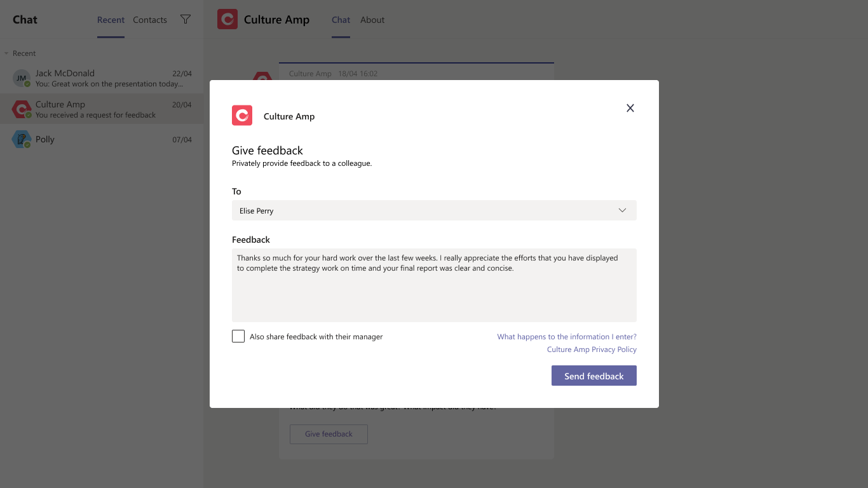Select the Culture Amp conversation row
868x488 pixels.
(102, 109)
